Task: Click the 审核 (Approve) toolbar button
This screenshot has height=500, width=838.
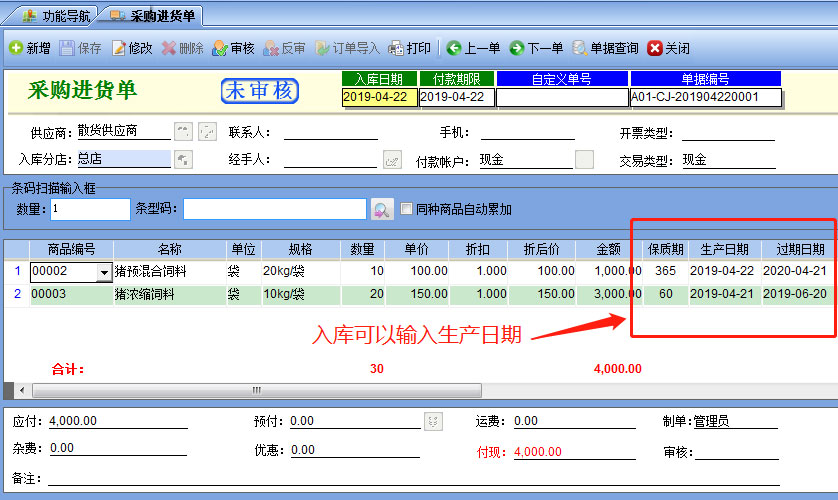Action: (233, 48)
